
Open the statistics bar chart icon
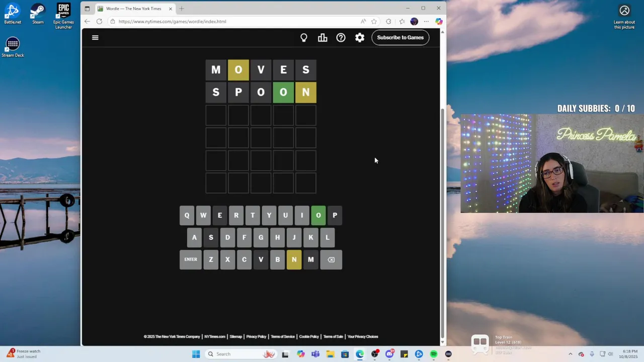(323, 38)
